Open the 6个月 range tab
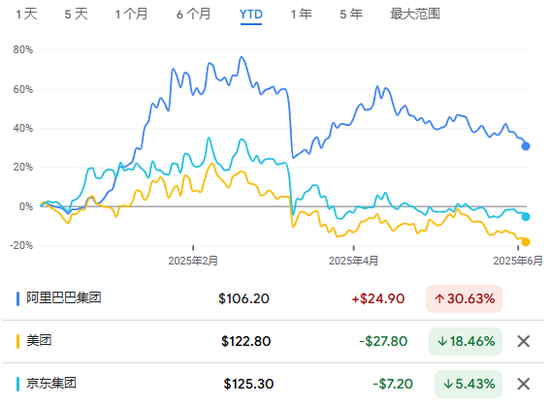The width and height of the screenshot is (550, 404). tap(194, 14)
